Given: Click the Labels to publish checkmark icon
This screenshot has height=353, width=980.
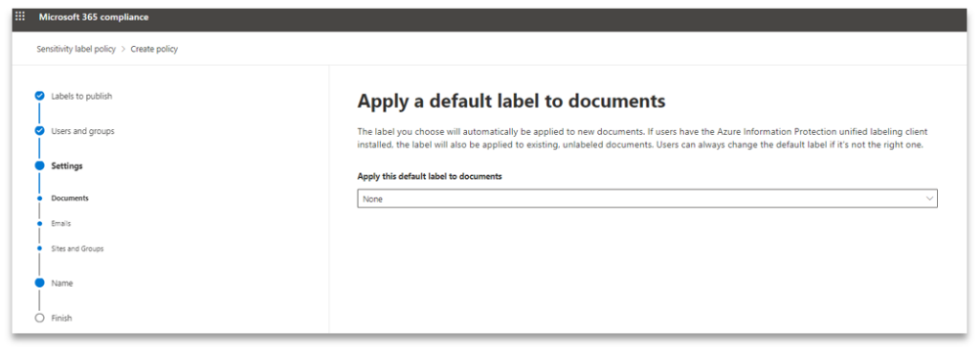Looking at the screenshot, I should 40,97.
